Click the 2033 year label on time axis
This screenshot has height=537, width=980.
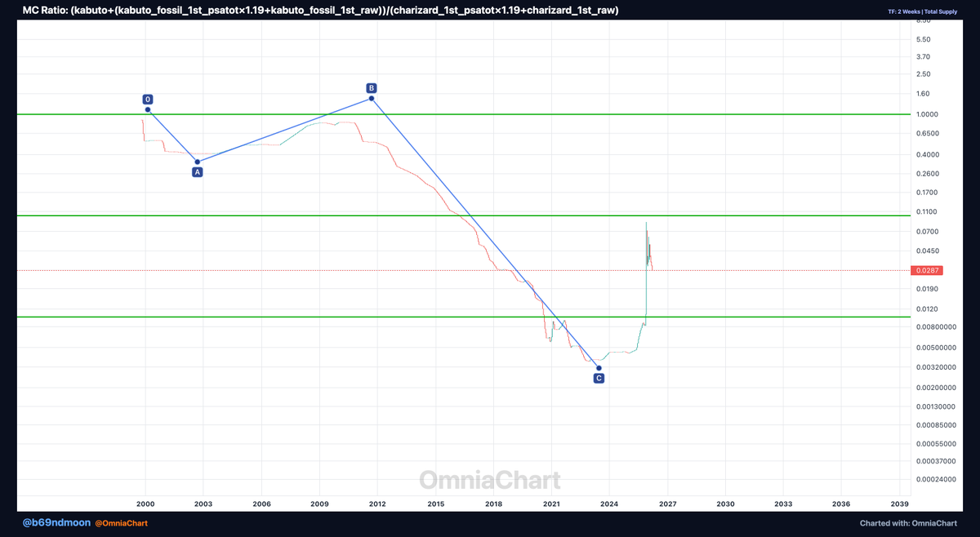(x=783, y=505)
